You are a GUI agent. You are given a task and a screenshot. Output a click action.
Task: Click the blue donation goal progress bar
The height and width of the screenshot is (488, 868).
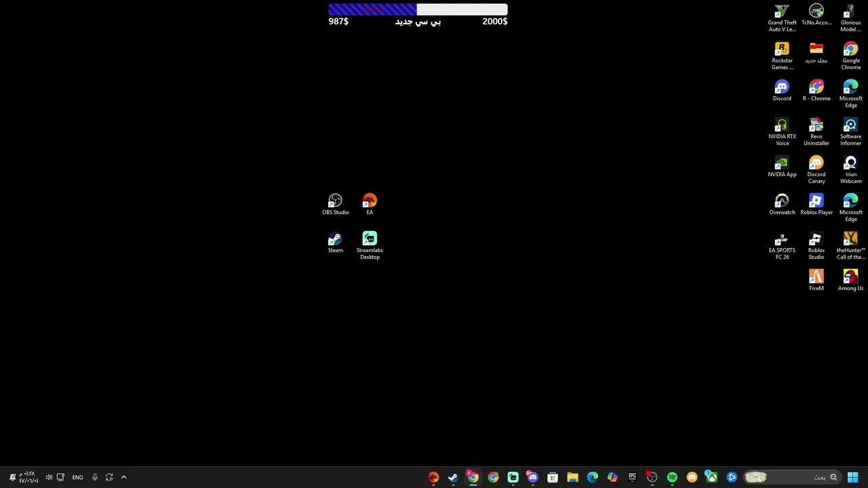(x=418, y=9)
